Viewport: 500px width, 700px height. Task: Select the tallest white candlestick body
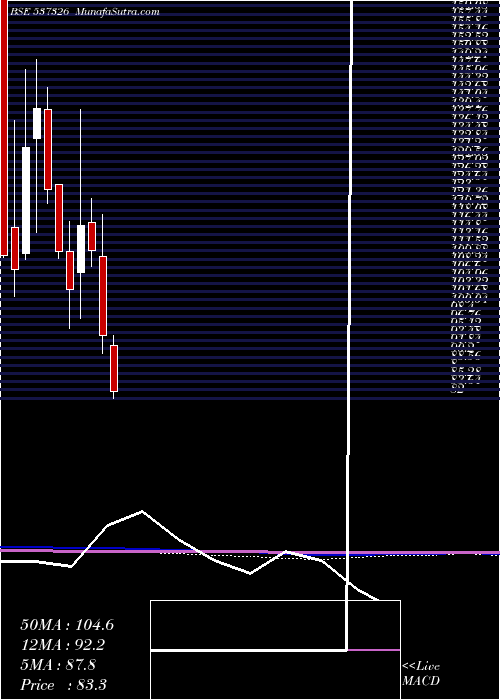[x=26, y=200]
